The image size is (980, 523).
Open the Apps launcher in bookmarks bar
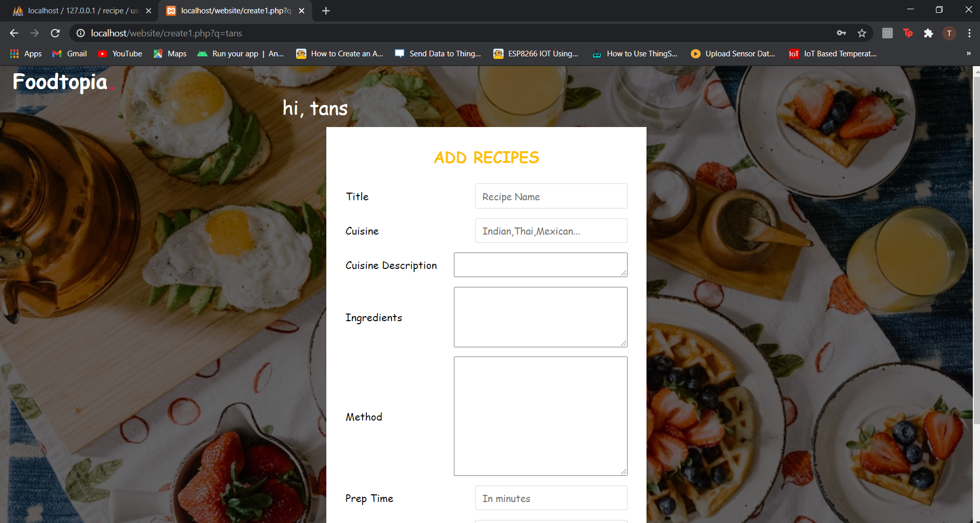click(x=25, y=53)
